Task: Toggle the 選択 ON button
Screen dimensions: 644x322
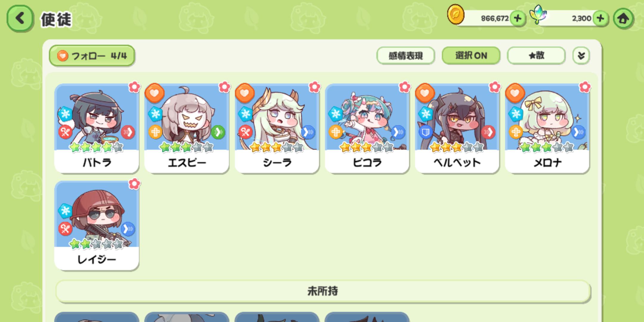Action: [x=471, y=55]
